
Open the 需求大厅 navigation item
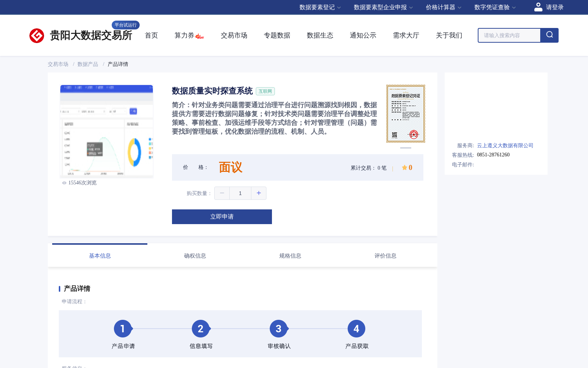(406, 35)
